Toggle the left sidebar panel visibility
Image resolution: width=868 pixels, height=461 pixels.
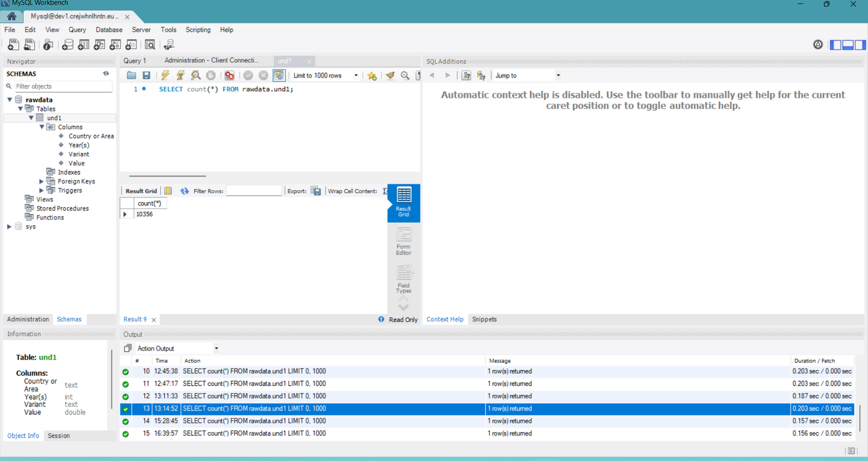(x=835, y=45)
